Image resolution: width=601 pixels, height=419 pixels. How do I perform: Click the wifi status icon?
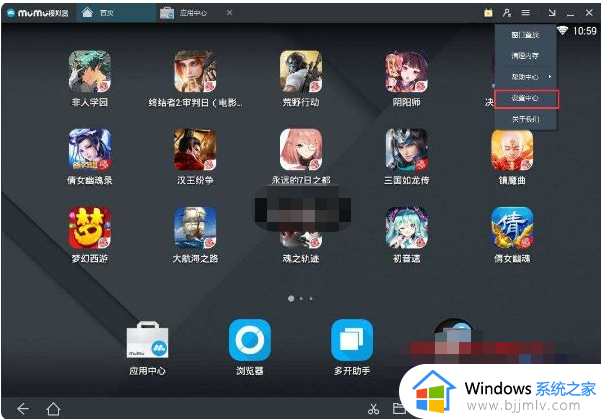pos(562,30)
